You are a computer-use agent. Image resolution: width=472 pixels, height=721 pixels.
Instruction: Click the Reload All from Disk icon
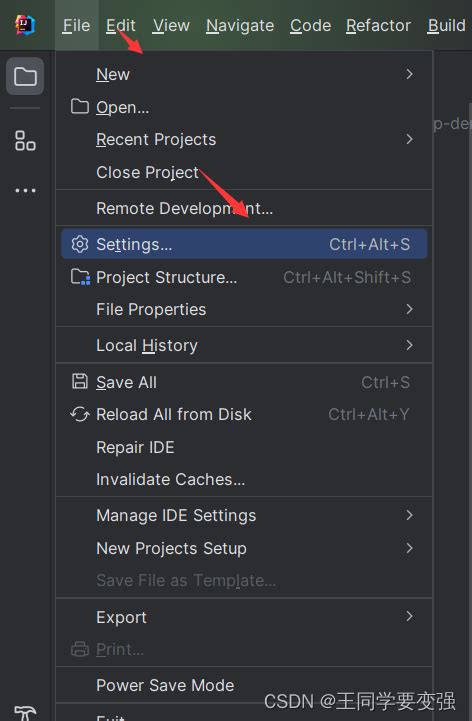pos(80,414)
